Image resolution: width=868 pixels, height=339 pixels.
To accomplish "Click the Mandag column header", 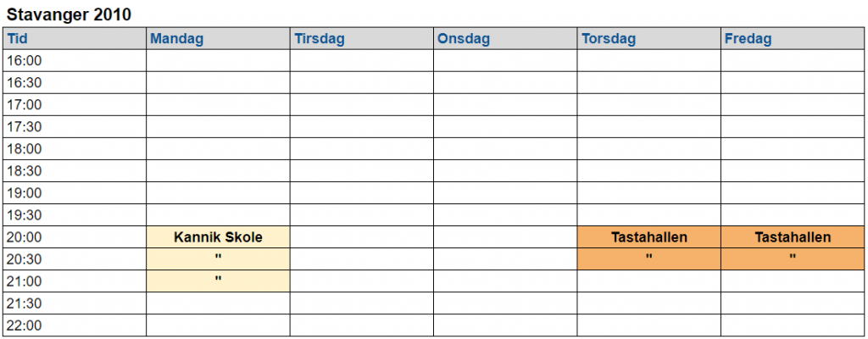I will tap(218, 39).
